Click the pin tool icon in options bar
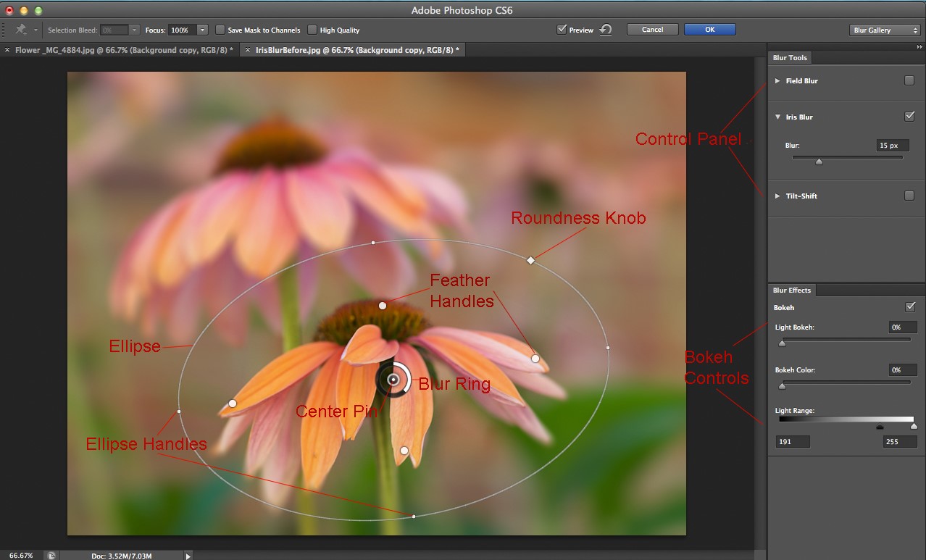926x560 pixels. (x=22, y=30)
